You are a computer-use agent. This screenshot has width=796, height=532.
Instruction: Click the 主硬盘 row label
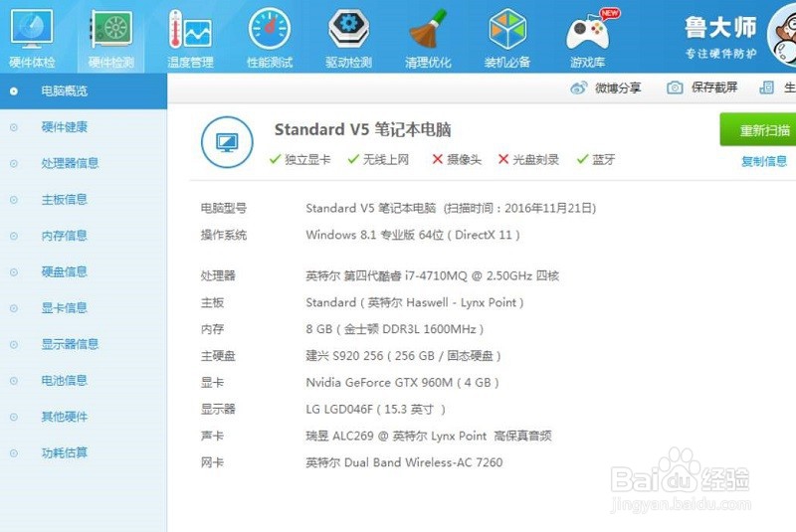coord(218,356)
